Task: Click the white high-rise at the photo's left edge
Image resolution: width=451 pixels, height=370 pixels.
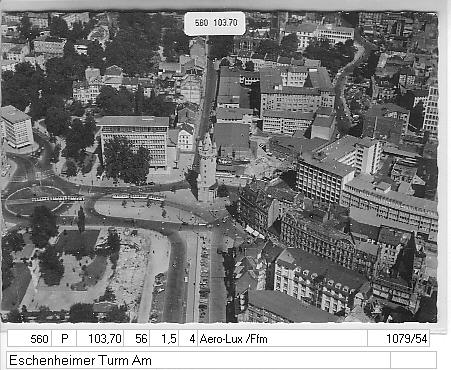Action: tap(16, 127)
